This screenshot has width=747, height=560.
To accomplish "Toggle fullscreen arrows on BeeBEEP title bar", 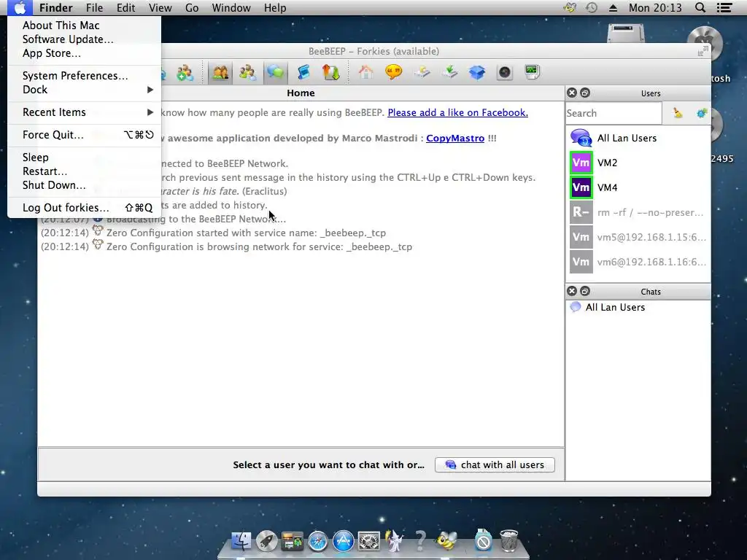I will coord(703,52).
